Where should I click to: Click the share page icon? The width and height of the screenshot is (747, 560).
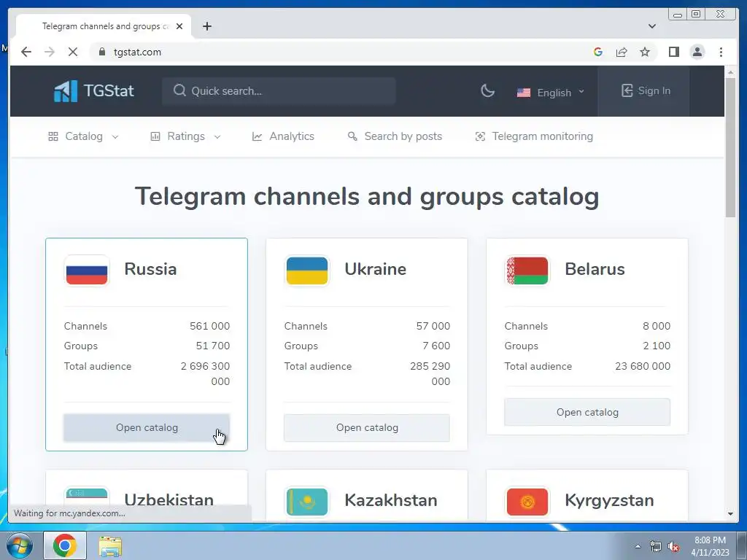click(622, 52)
